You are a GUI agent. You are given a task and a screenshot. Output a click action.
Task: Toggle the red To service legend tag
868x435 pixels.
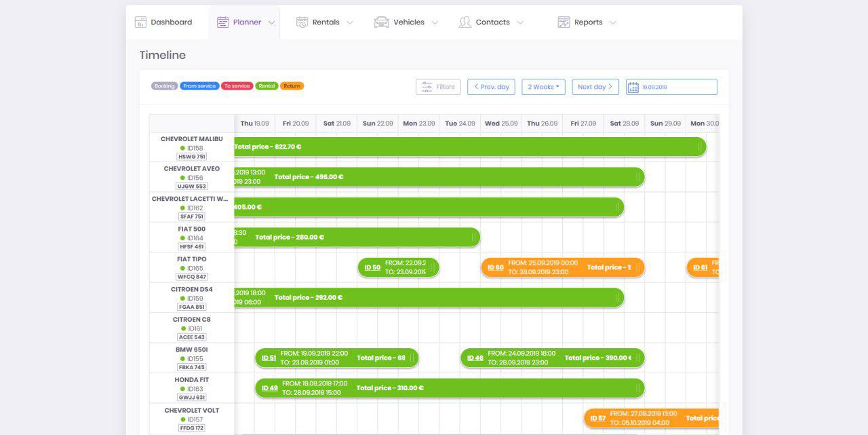237,86
